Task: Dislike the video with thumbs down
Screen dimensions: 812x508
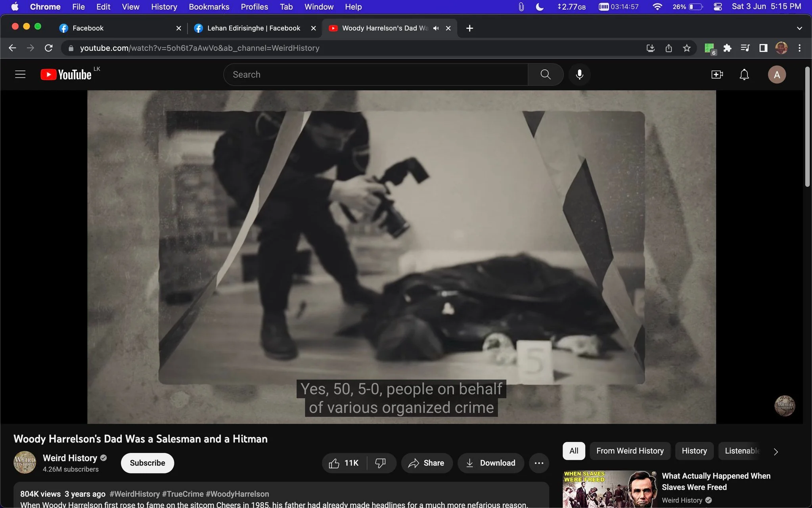Action: (x=381, y=463)
